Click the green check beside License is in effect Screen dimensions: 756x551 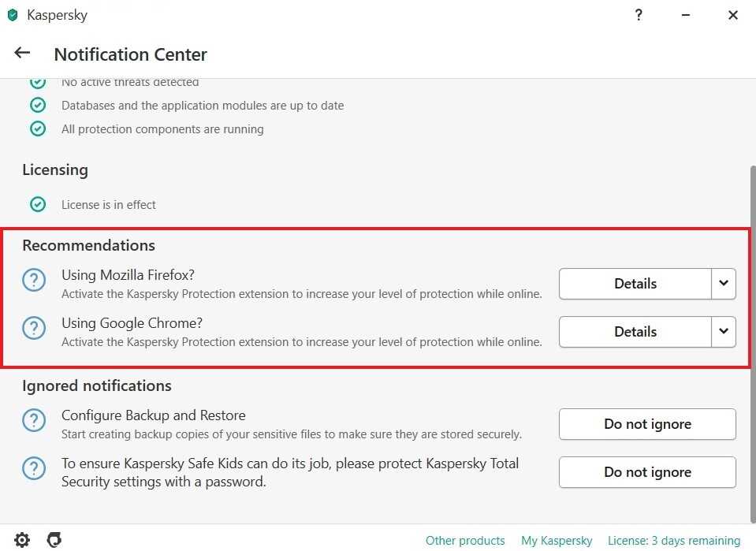click(x=38, y=205)
